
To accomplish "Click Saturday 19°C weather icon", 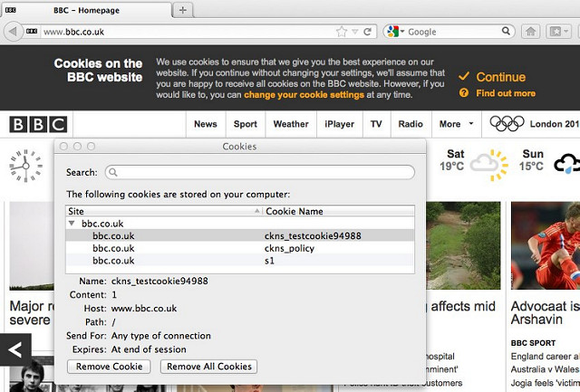I will click(489, 165).
